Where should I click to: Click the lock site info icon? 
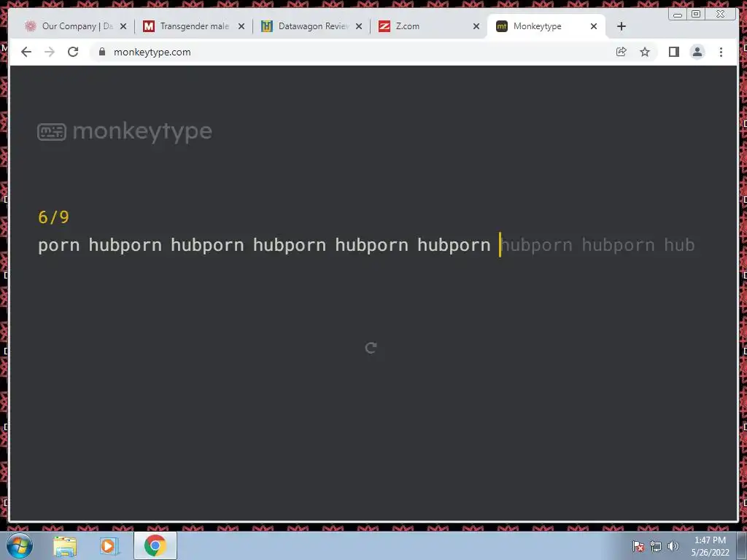click(102, 52)
